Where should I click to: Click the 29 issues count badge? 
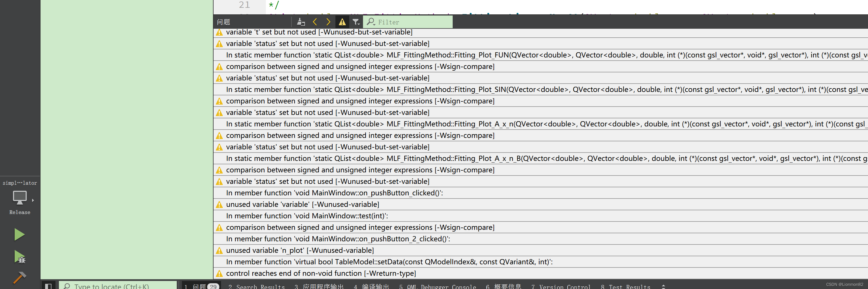point(213,287)
